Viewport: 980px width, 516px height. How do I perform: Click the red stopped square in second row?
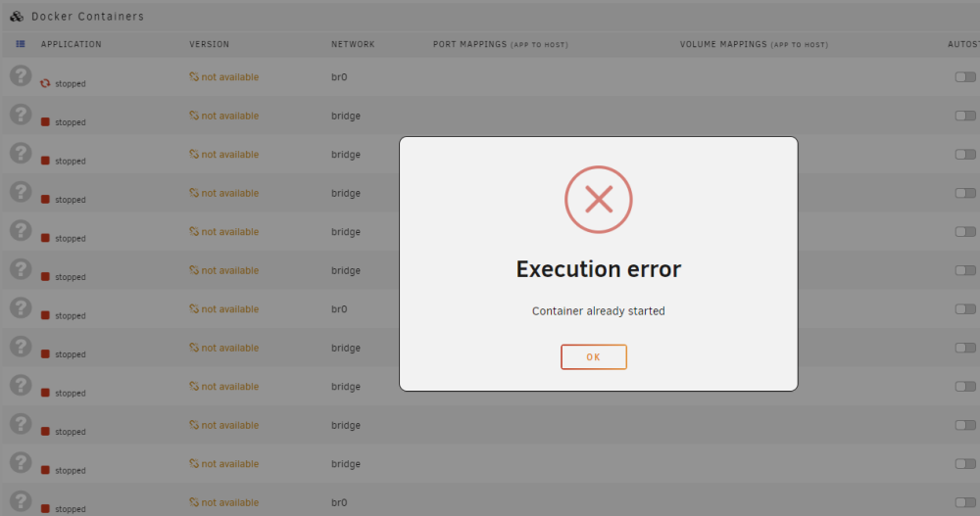(45, 121)
